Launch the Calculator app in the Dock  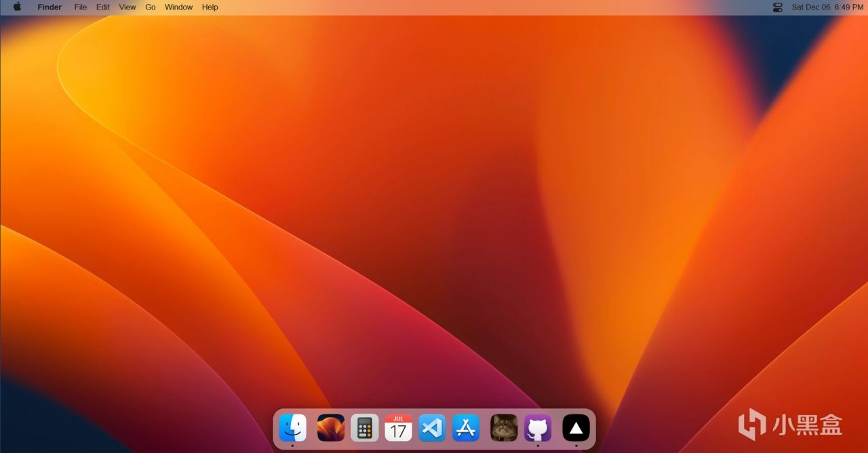[x=365, y=428]
